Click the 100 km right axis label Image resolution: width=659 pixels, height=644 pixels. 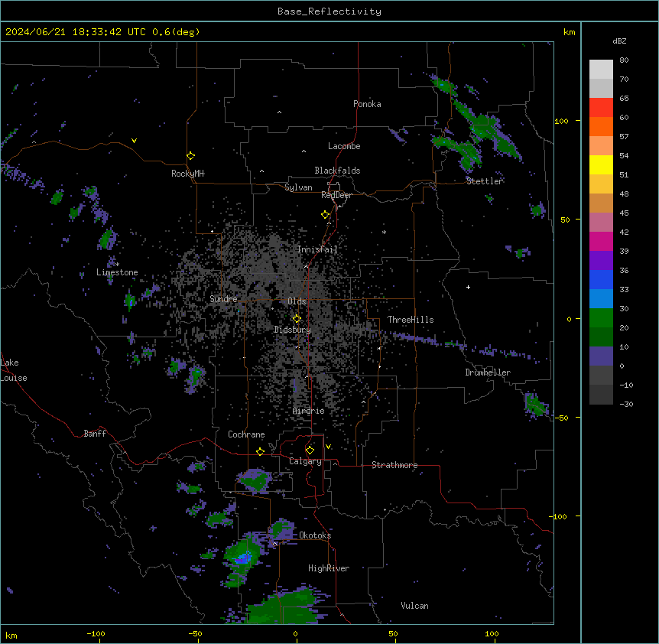[x=561, y=121]
